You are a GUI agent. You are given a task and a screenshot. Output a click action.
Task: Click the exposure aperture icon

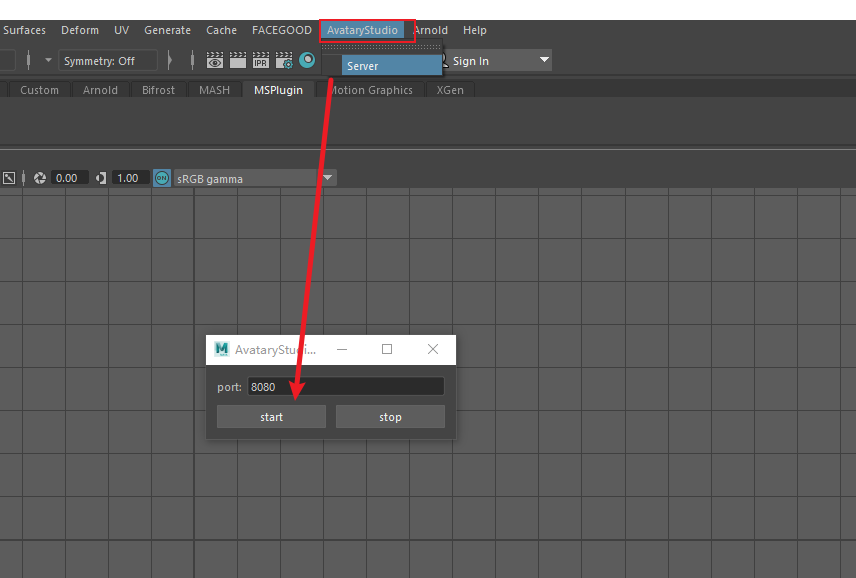[40, 178]
